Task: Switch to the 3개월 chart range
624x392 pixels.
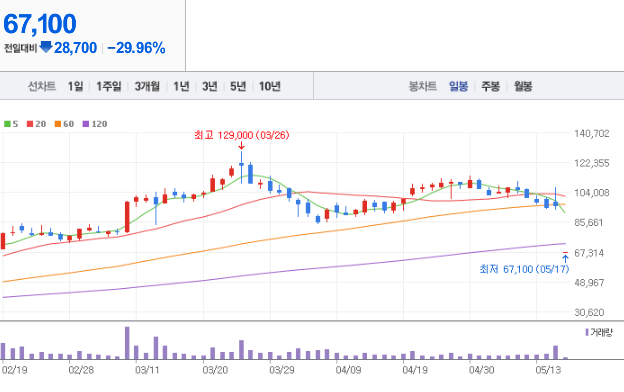Action: (x=147, y=86)
